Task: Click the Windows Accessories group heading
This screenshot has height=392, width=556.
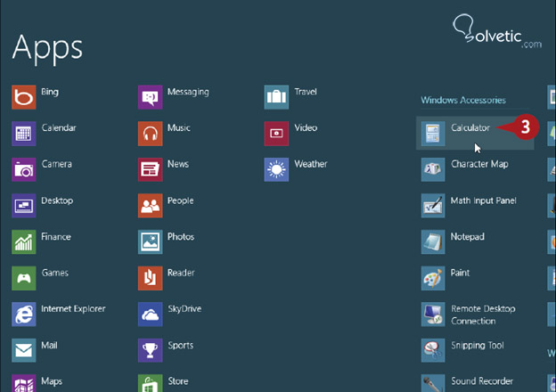Action: point(463,101)
